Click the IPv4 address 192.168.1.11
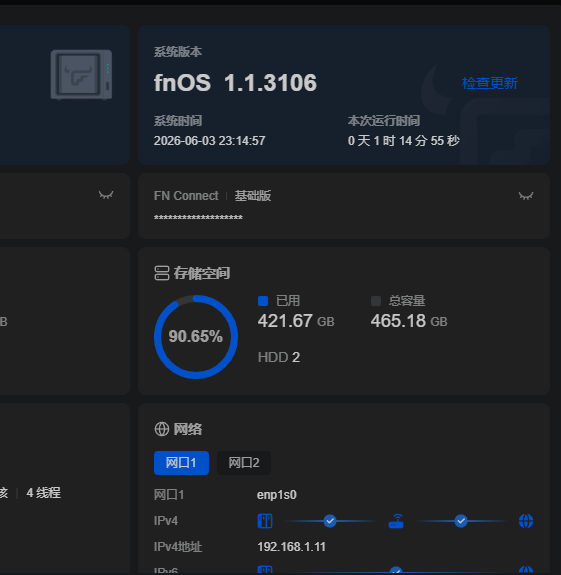This screenshot has height=575, width=561. (292, 547)
